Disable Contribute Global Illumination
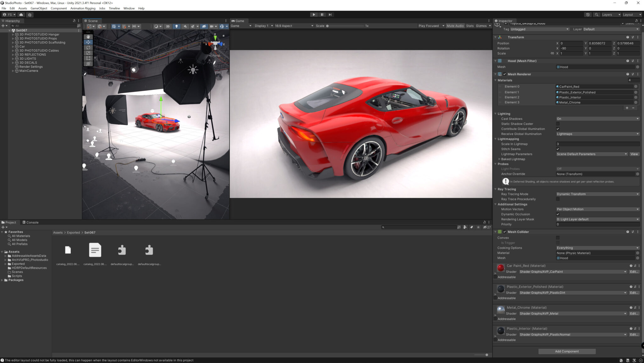Screen dimensions: 644x363 [558, 129]
